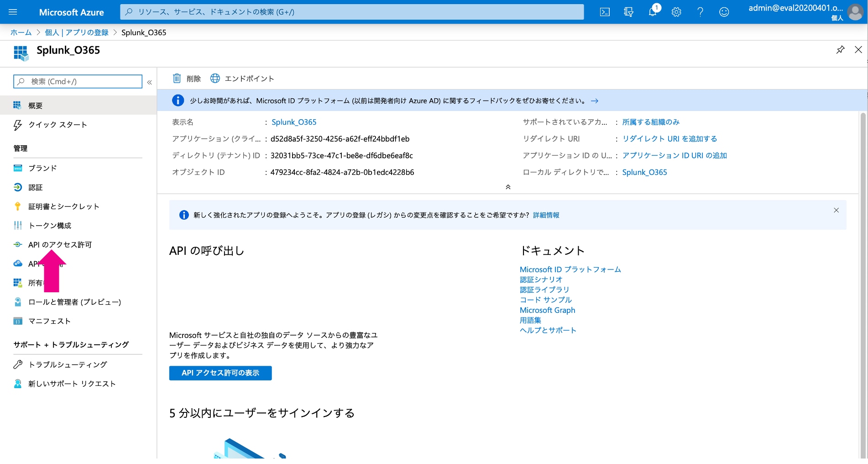
Task: Open the help question mark menu
Action: click(700, 12)
